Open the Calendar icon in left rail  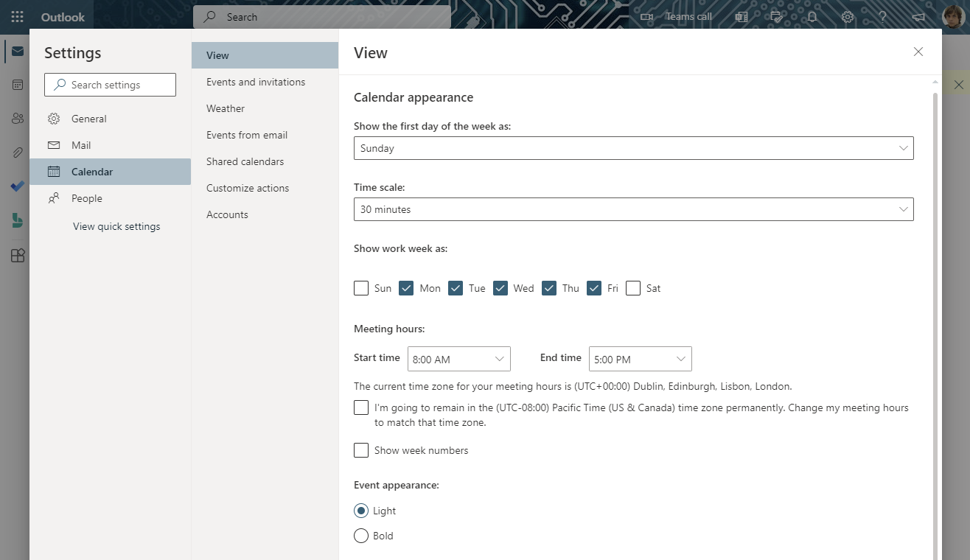coord(17,85)
